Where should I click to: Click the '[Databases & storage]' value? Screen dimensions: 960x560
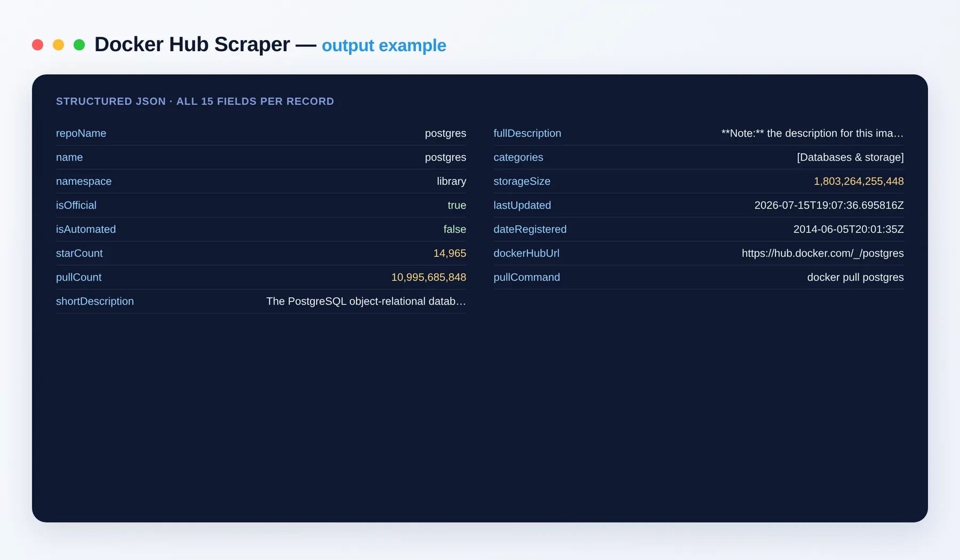850,157
